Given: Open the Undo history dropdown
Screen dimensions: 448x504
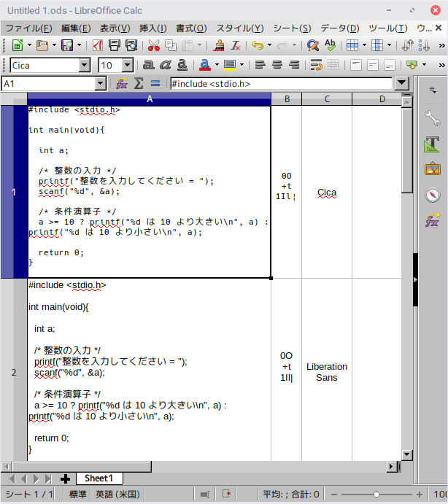Looking at the screenshot, I should pyautogui.click(x=269, y=45).
